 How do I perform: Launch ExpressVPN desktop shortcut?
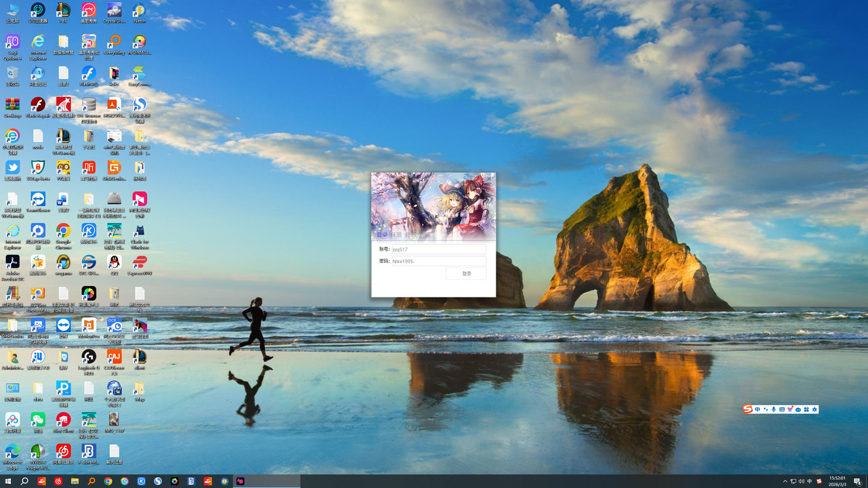(x=140, y=265)
